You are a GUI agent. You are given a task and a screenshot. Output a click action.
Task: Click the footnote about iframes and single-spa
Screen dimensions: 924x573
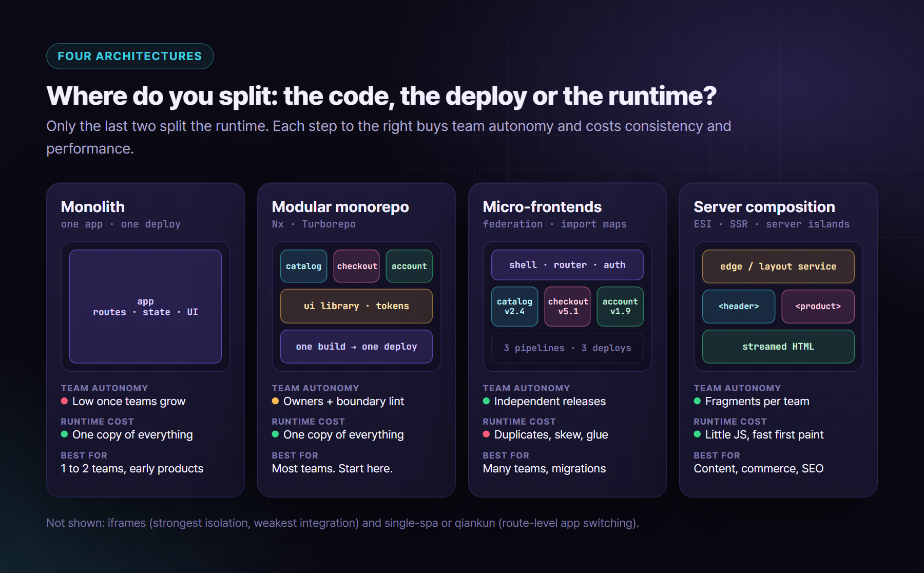tap(342, 523)
